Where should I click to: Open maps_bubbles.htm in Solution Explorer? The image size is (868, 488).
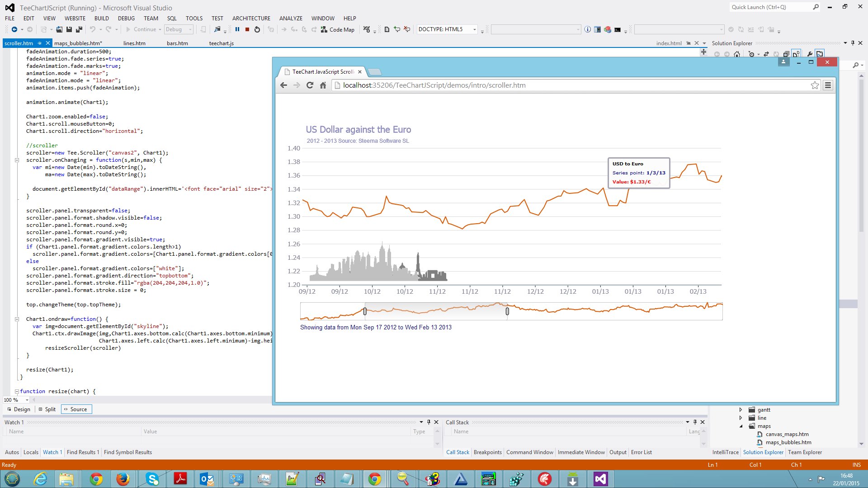pyautogui.click(x=788, y=442)
